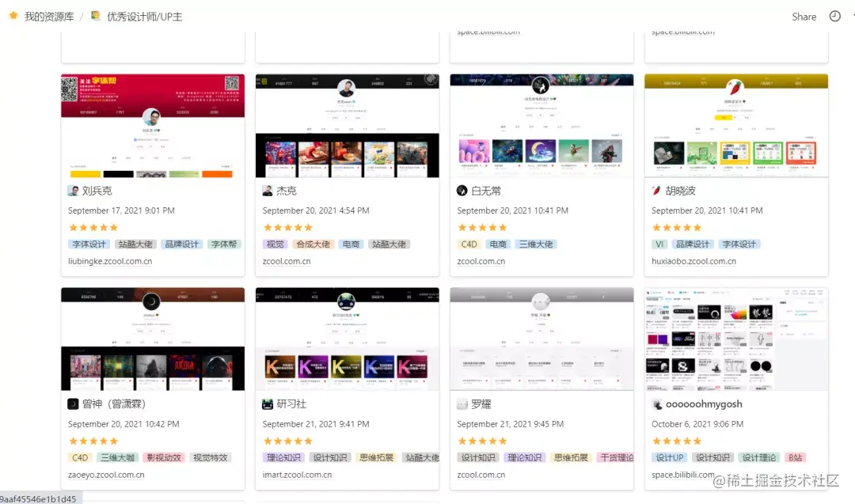The image size is (855, 504).
Task: Open 研习社 card cover thumbnail
Action: click(x=348, y=339)
